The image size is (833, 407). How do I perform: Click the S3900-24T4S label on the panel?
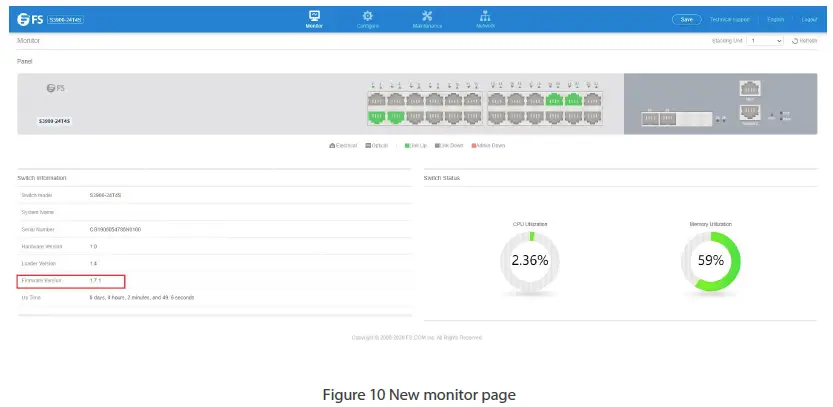(54, 121)
